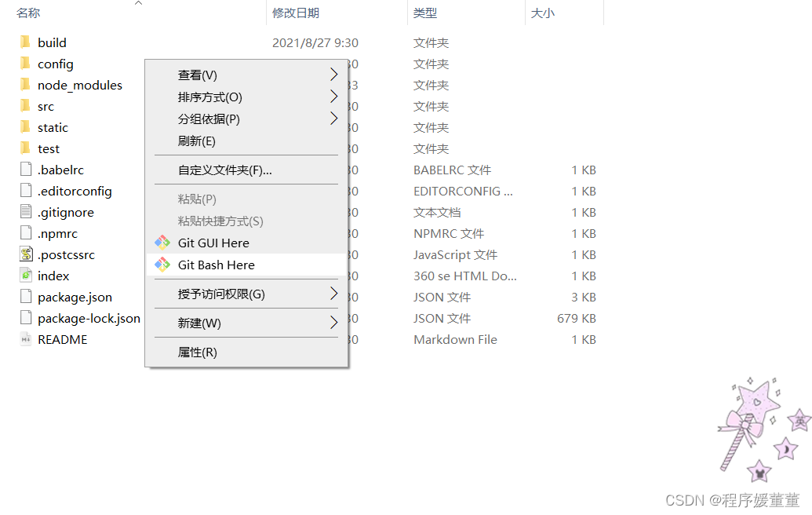This screenshot has height=515, width=812.
Task: Open the 查看(V) context menu entry
Action: [246, 75]
